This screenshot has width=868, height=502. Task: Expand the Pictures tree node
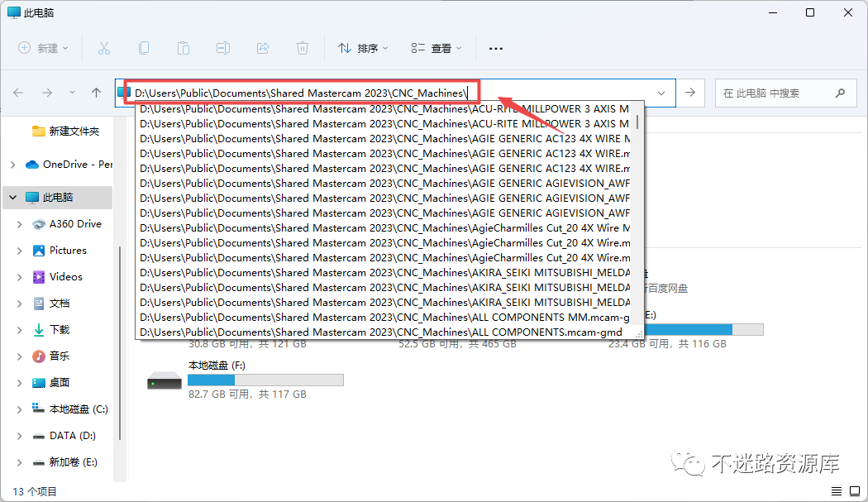click(19, 251)
